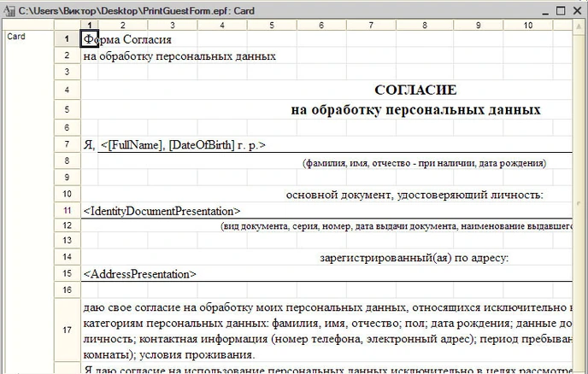This screenshot has height=374, width=588.
Task: Select the 'Форма Согласия' cell
Action: [128, 39]
